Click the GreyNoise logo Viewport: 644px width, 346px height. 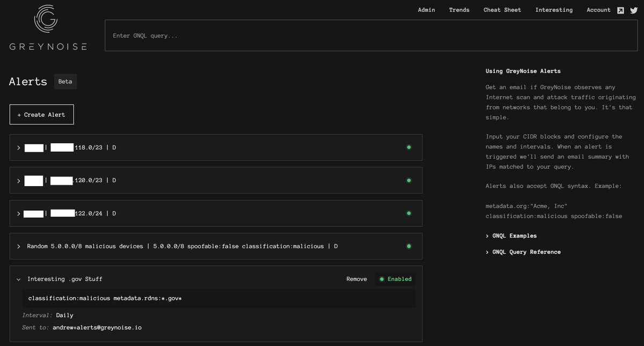coord(48,27)
